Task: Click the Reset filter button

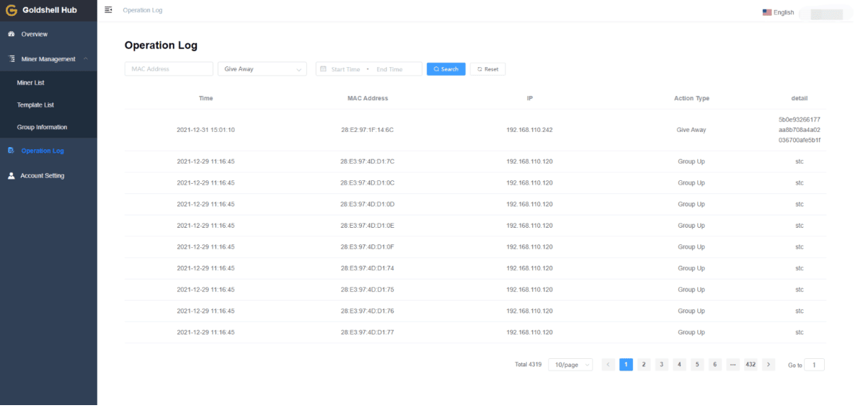Action: coord(487,69)
